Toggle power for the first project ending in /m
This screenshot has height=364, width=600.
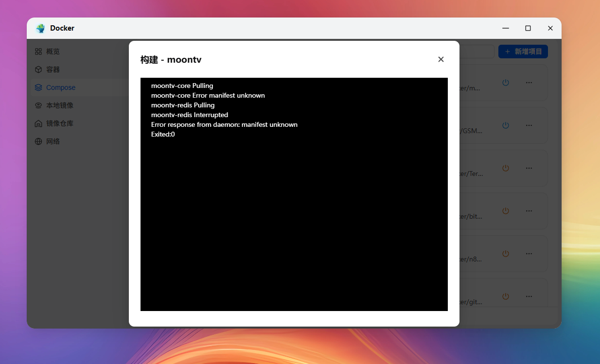(x=506, y=83)
